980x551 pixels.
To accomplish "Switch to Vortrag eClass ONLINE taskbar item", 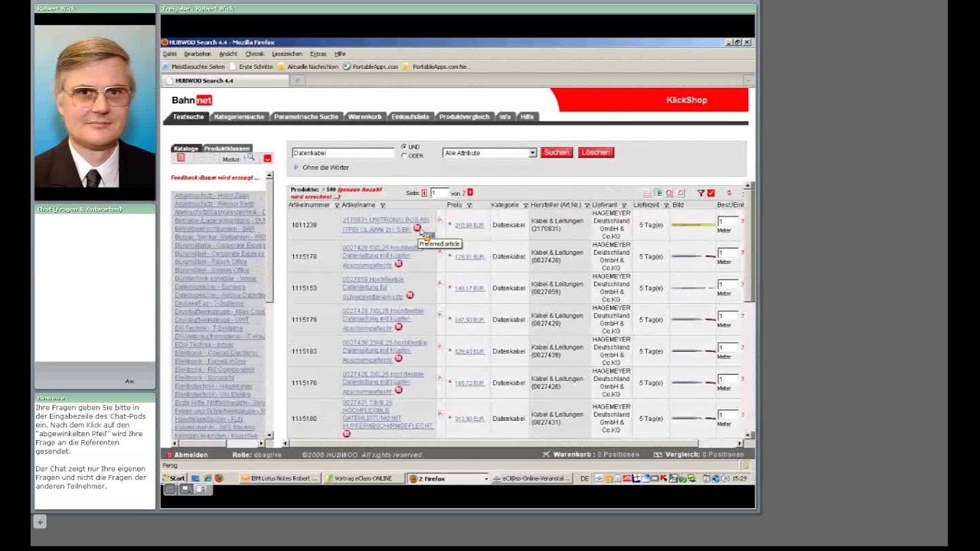I will [363, 478].
